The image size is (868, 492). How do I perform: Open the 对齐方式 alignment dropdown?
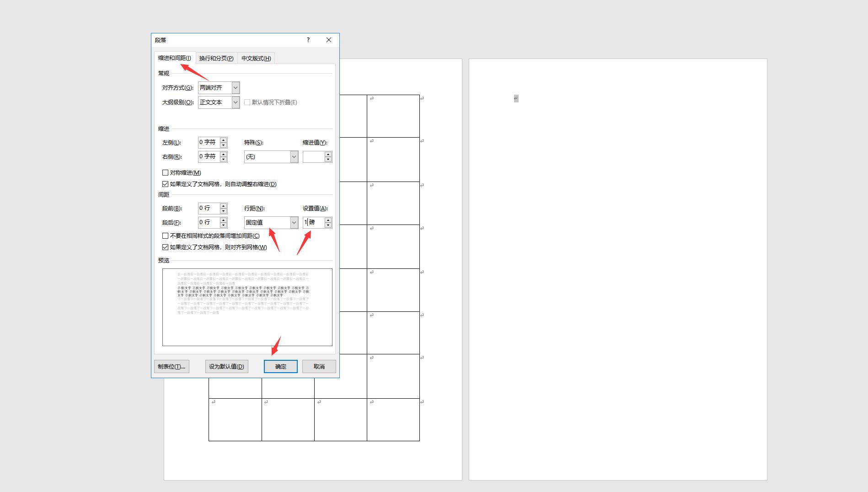[236, 88]
